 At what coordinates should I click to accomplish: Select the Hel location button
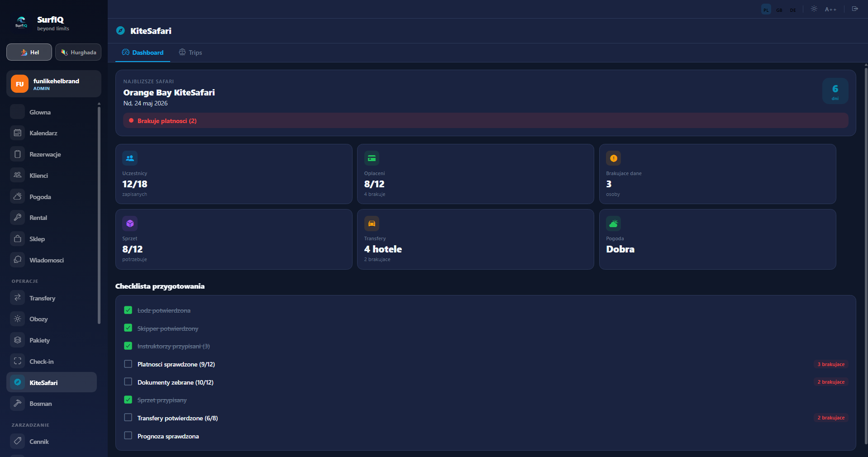click(x=29, y=52)
